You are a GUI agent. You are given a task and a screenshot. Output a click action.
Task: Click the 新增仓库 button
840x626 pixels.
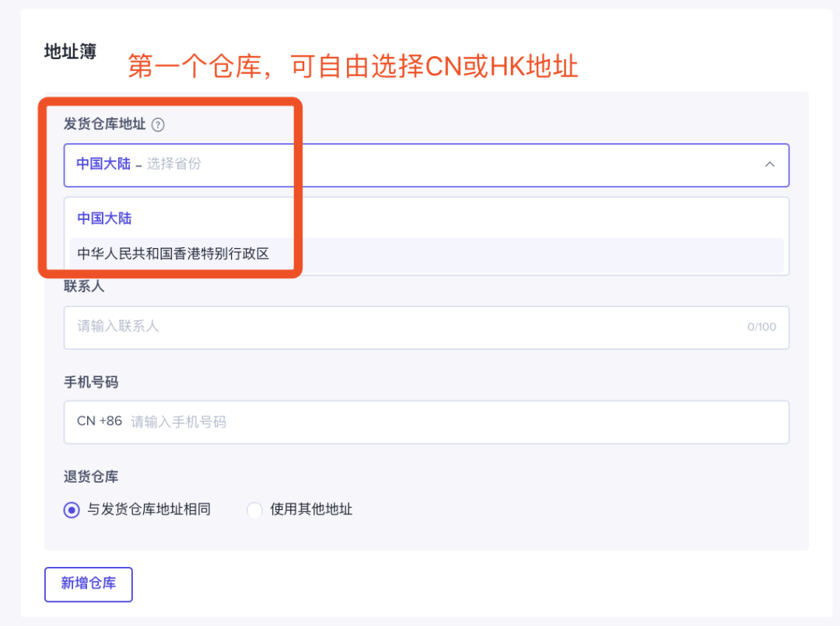88,584
